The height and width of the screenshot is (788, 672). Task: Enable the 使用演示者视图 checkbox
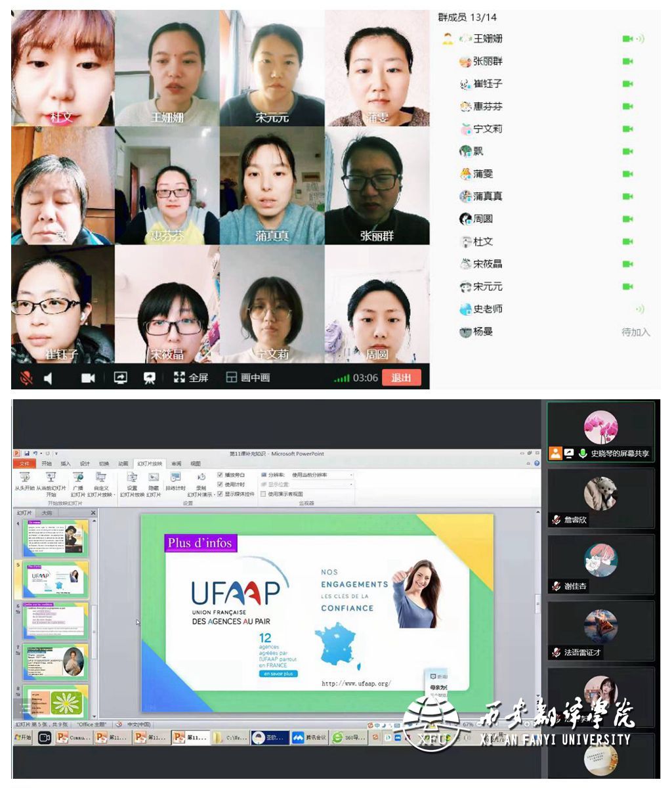(264, 494)
